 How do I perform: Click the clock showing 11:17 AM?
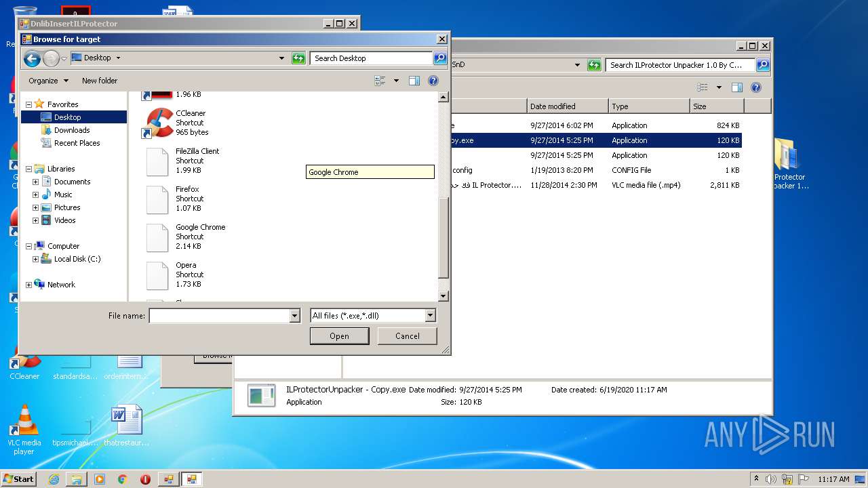click(833, 479)
